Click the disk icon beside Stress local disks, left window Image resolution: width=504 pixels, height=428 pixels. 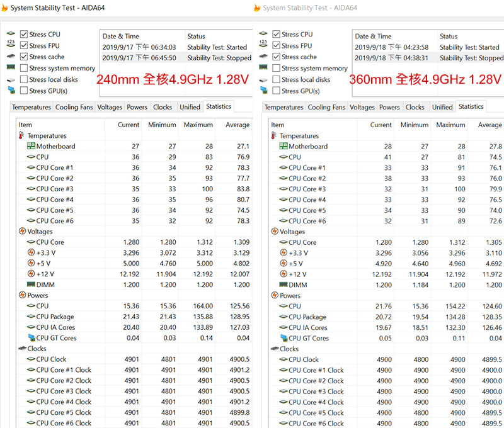coord(11,79)
